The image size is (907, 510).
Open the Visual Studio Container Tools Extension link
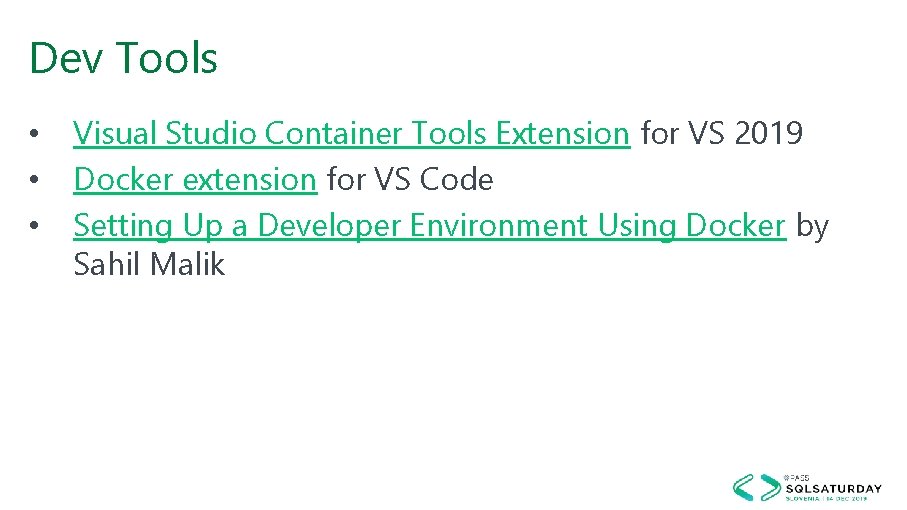[351, 133]
